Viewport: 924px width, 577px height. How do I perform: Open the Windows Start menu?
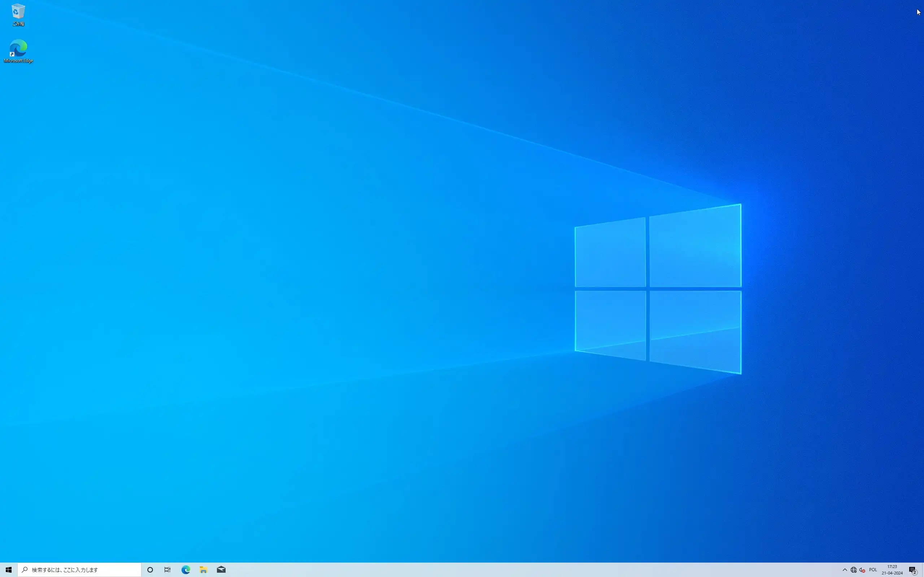click(8, 570)
